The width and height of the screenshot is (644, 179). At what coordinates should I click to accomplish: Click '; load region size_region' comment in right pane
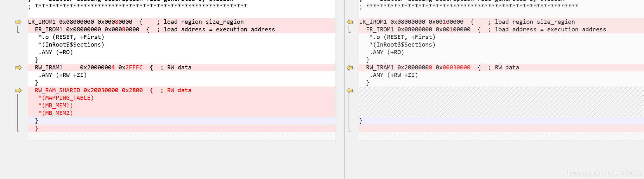click(x=532, y=22)
